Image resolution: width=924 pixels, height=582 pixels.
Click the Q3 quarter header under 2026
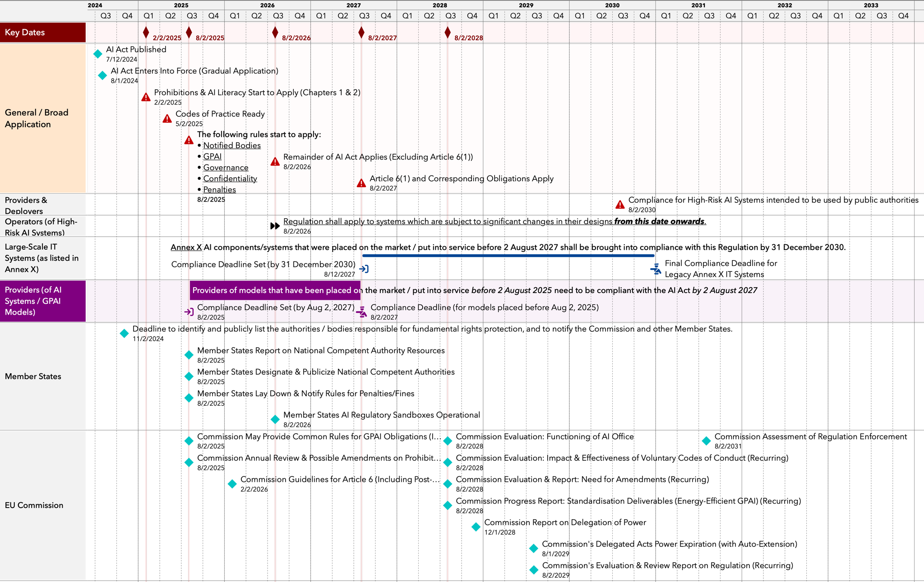coord(278,16)
